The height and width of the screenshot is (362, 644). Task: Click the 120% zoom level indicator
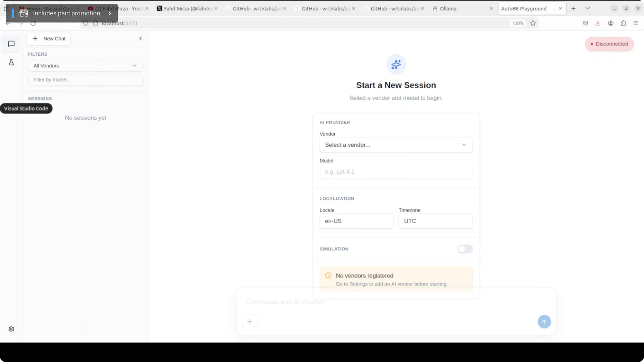coord(518,23)
